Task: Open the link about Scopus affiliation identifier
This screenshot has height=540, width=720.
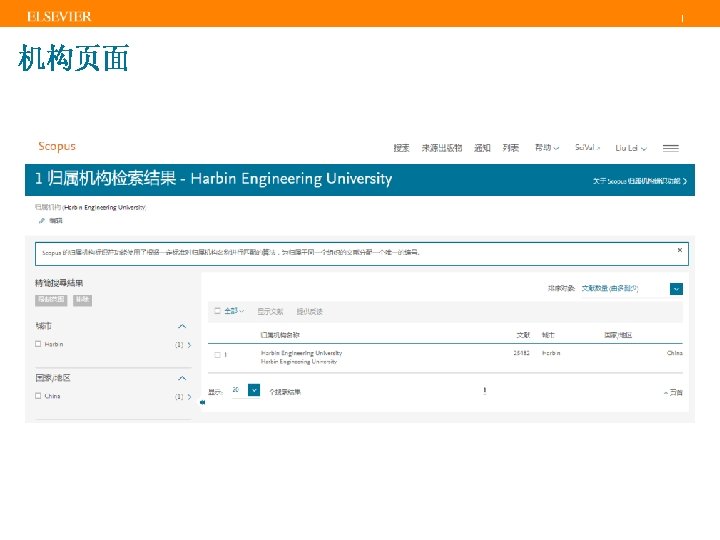Action: (640, 181)
